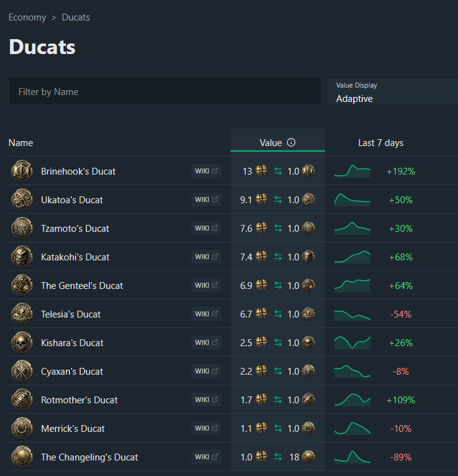Screen dimensions: 458x476
Task: Click gold currency icon beside 13 in Brinehook's row
Action: click(x=262, y=171)
